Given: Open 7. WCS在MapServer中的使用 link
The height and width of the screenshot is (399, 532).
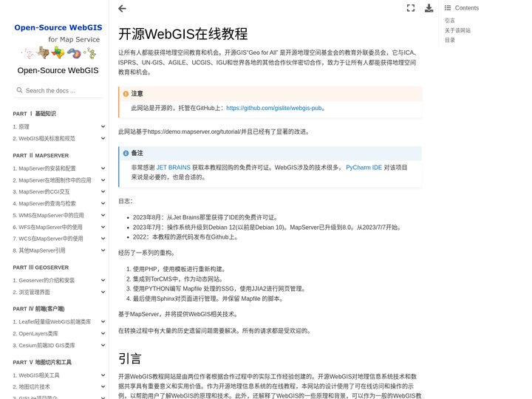Looking at the screenshot, I should 48,239.
